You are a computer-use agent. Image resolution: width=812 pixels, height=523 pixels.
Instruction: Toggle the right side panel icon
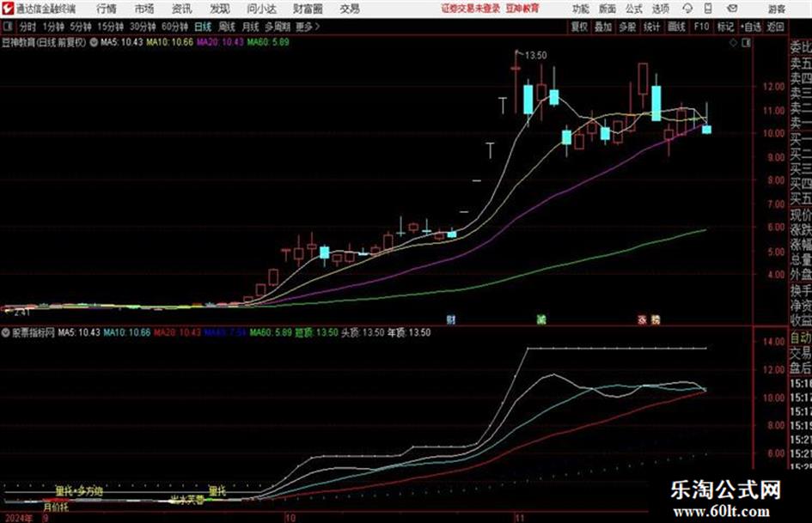click(746, 43)
